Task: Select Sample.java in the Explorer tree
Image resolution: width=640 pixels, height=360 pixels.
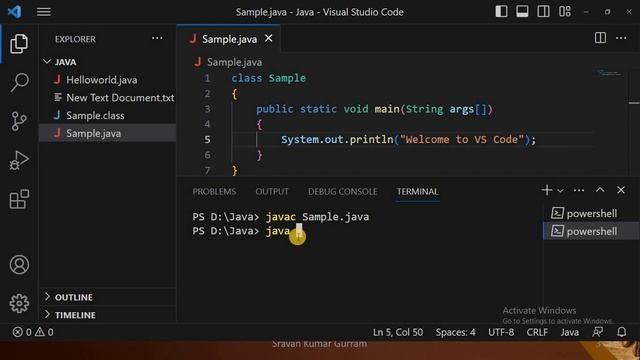Action: pyautogui.click(x=107, y=133)
